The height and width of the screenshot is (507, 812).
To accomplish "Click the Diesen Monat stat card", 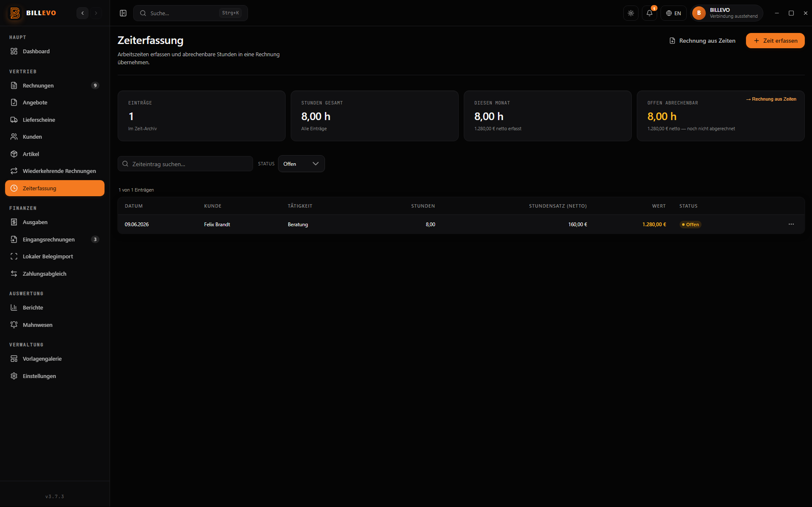I will 548,116.
